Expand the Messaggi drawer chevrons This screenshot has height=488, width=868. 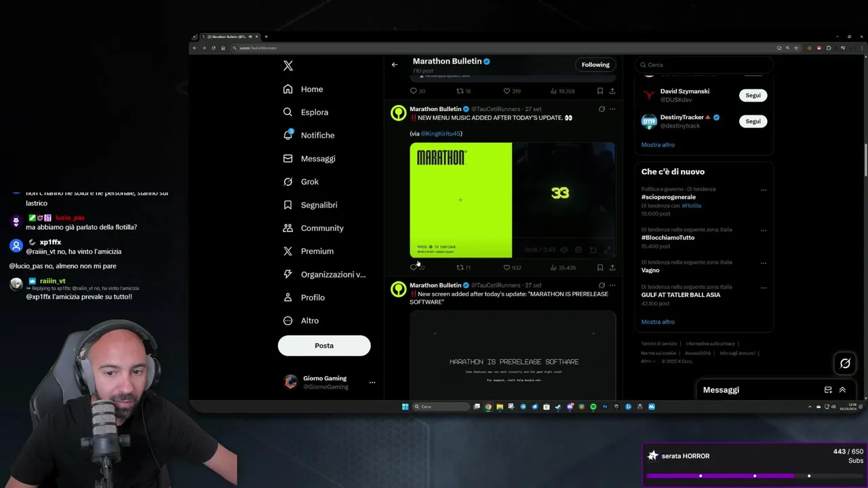[842, 390]
